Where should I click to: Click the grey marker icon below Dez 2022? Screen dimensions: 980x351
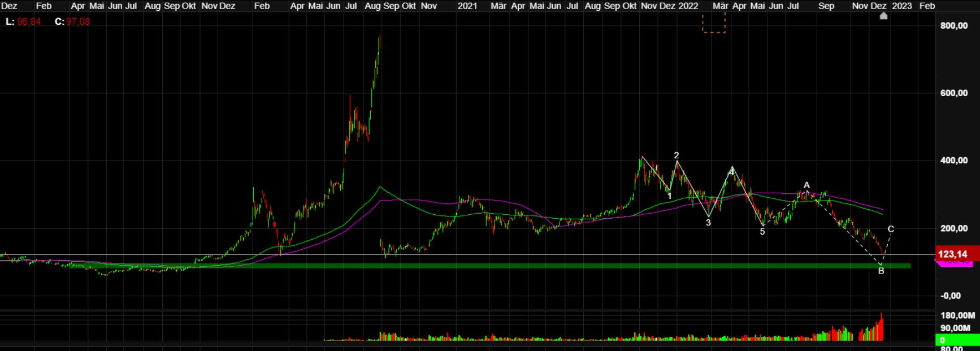884,16
